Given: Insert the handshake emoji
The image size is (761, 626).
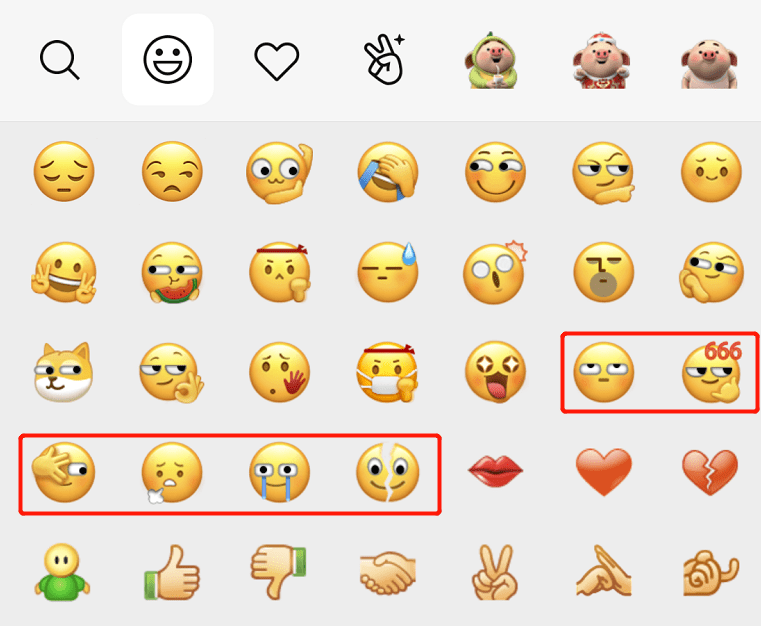Looking at the screenshot, I should [x=387, y=573].
